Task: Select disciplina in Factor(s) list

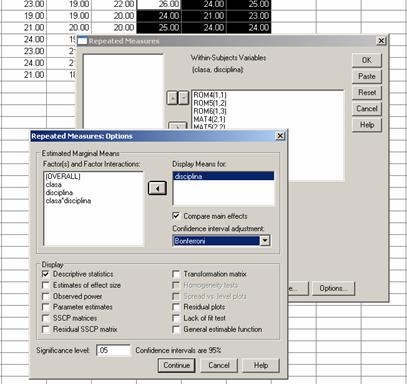Action: click(x=59, y=193)
